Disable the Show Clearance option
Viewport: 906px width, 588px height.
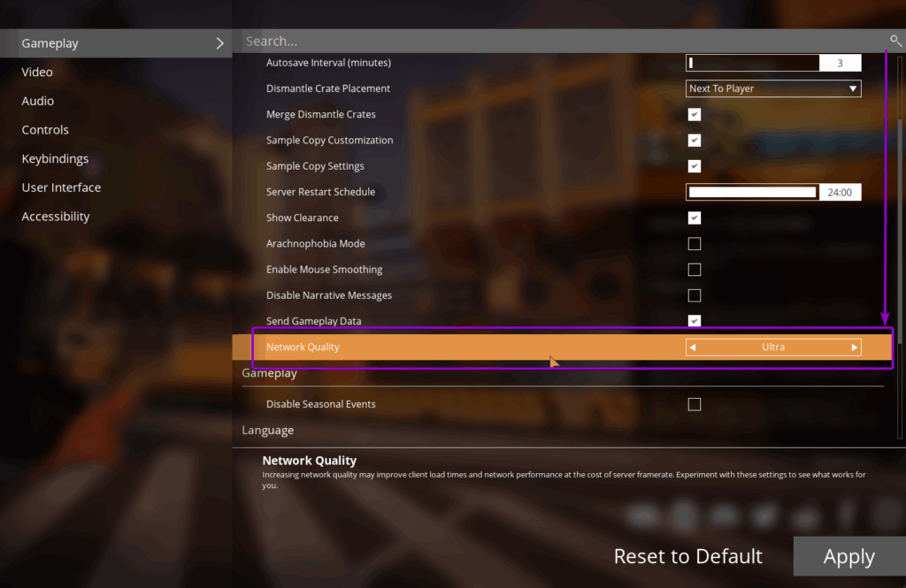pyautogui.click(x=695, y=218)
